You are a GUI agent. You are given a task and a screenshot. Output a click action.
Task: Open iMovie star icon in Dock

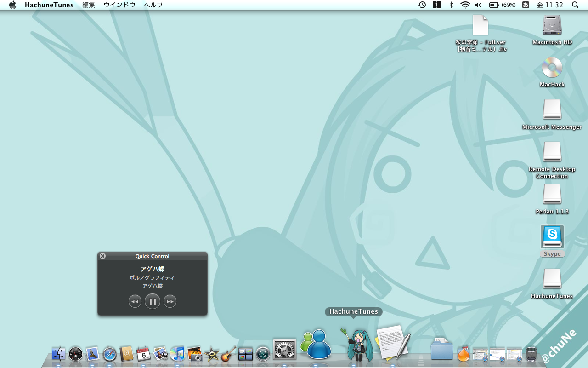point(212,354)
